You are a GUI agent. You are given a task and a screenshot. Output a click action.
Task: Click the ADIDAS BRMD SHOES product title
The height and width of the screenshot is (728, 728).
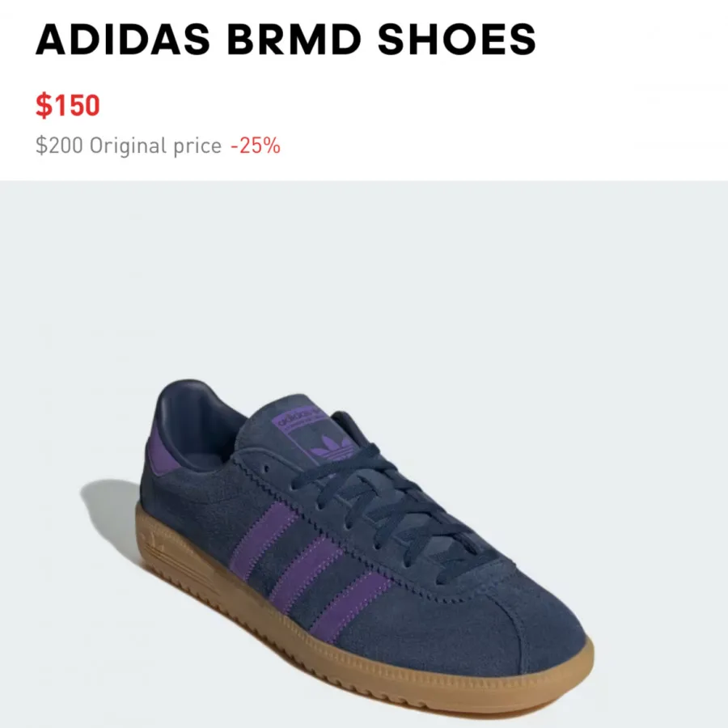pos(286,39)
